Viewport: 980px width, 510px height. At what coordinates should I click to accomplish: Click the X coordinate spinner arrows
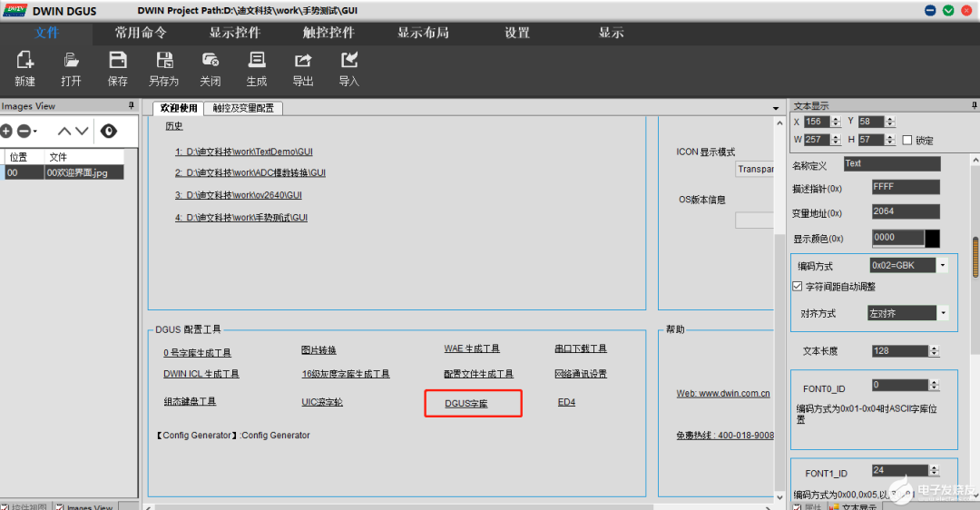pyautogui.click(x=837, y=122)
